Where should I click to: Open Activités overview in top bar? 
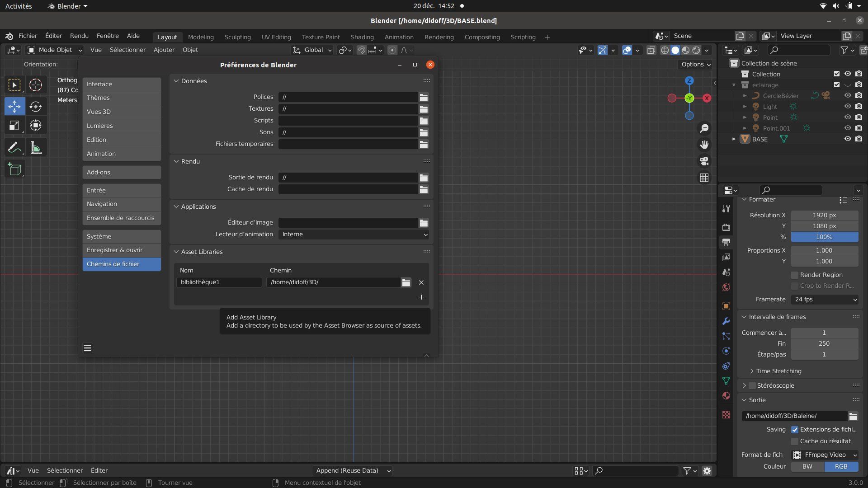[19, 6]
